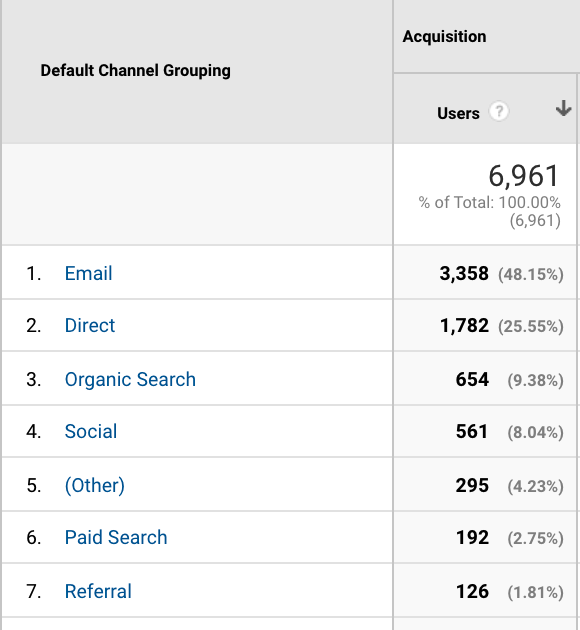Viewport: 580px width, 630px height.
Task: Open the (Other) channel link
Action: coord(95,485)
